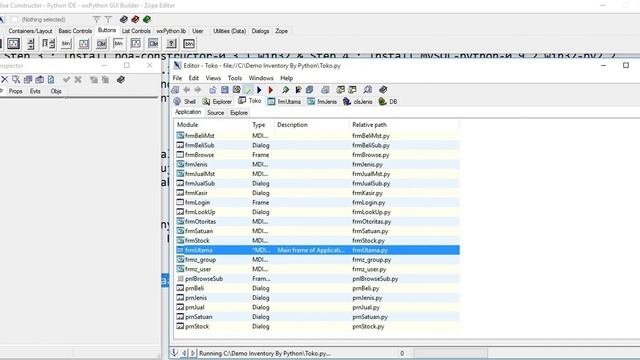The image size is (640, 360).
Task: Click the DB tab snake icon
Action: [x=382, y=101]
